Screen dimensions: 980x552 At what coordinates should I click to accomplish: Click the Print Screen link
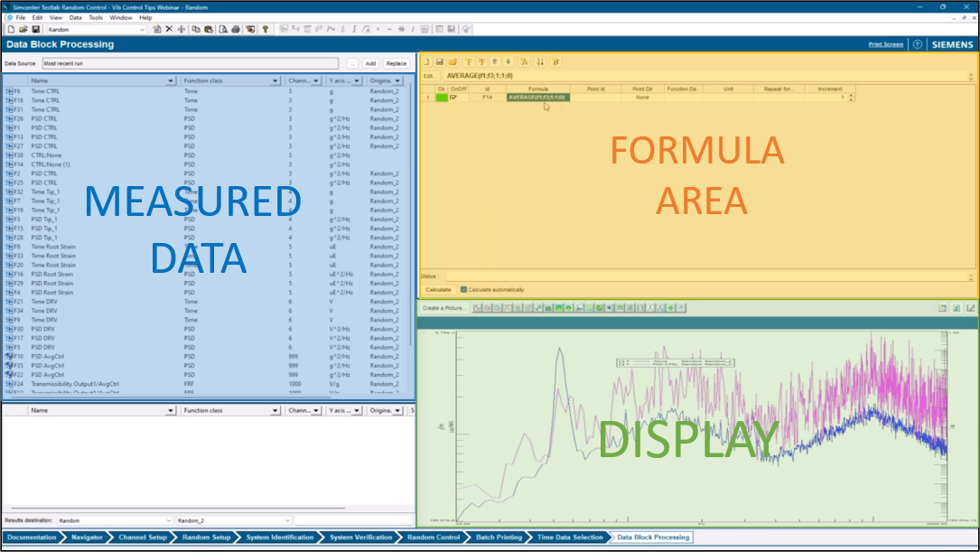pyautogui.click(x=885, y=44)
